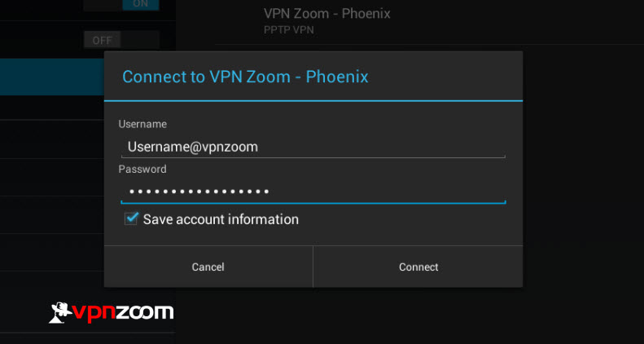Click the Save account information label text

pos(221,219)
